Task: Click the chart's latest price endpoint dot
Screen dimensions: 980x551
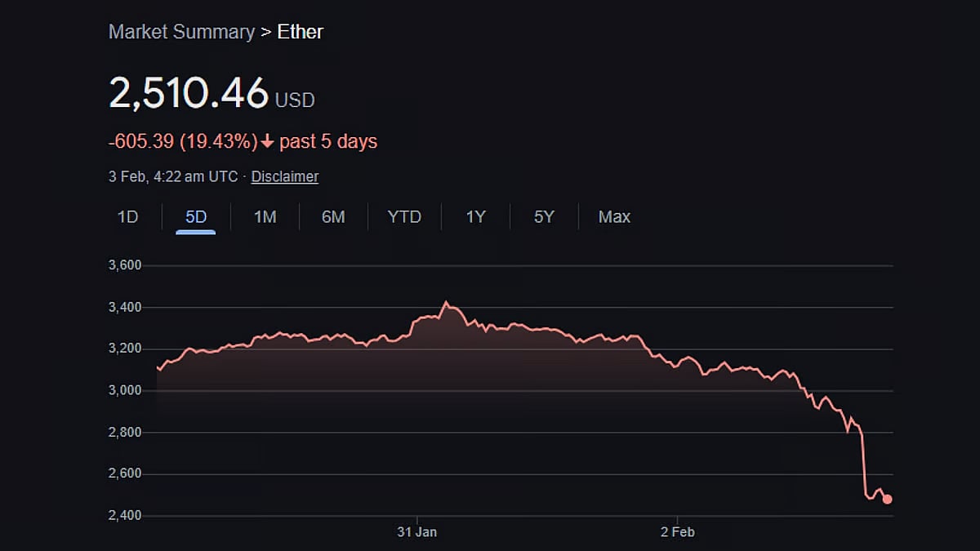Action: [x=888, y=499]
